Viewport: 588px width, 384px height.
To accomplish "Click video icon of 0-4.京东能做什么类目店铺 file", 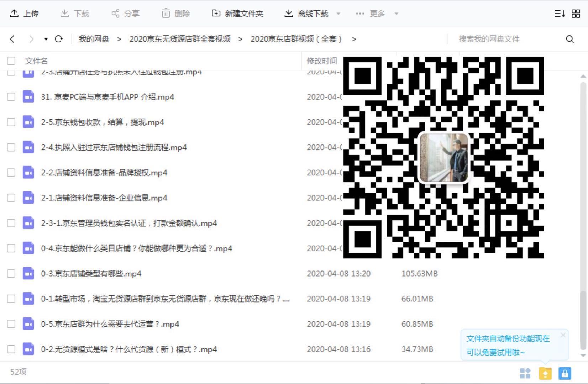I will pos(28,248).
